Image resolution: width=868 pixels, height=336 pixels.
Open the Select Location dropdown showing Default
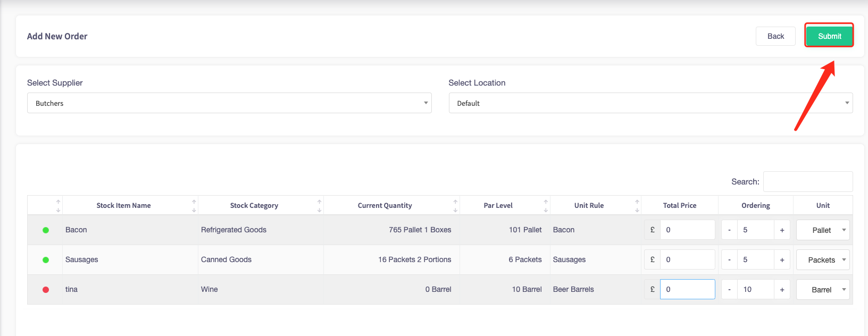pyautogui.click(x=650, y=103)
